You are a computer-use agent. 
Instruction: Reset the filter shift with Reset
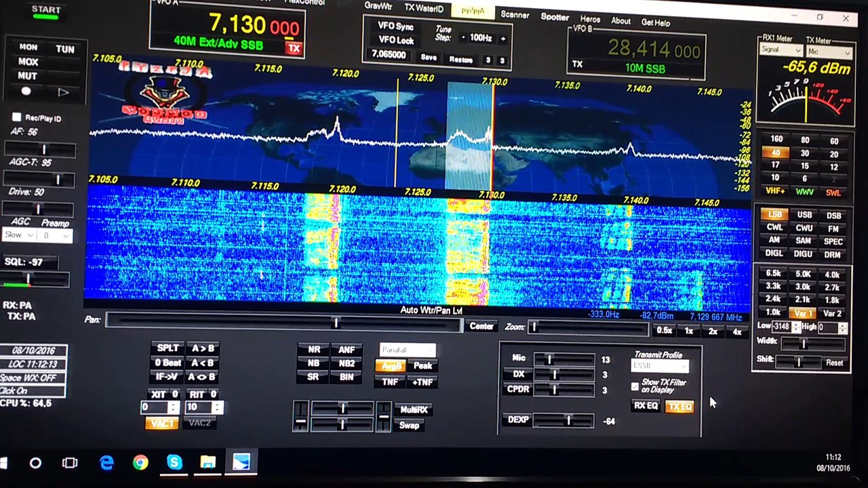pyautogui.click(x=834, y=363)
